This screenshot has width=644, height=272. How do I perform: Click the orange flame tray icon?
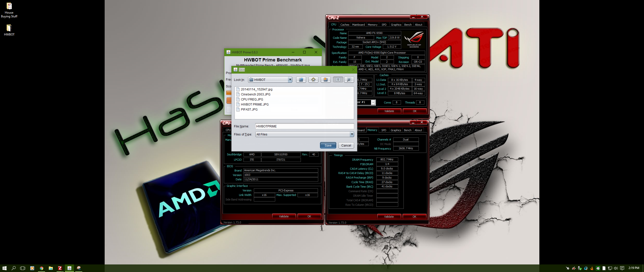pos(592,268)
